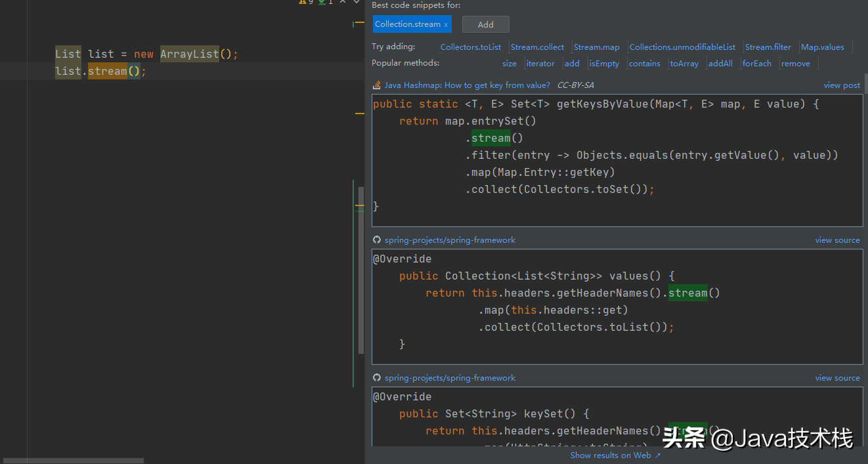Screen dimensions: 868x464
Task: Click the Popular methods: label
Action: point(405,63)
